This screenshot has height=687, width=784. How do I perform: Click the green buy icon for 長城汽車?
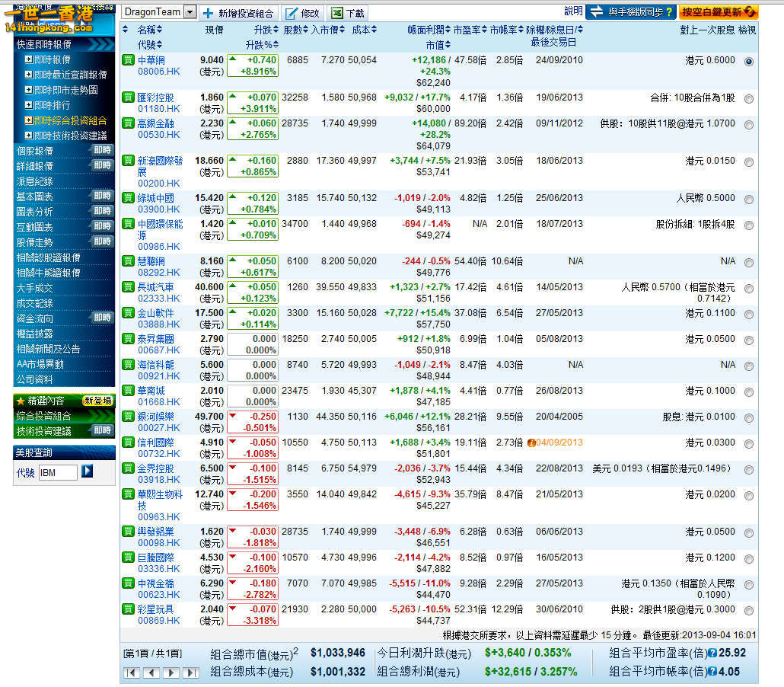point(128,287)
